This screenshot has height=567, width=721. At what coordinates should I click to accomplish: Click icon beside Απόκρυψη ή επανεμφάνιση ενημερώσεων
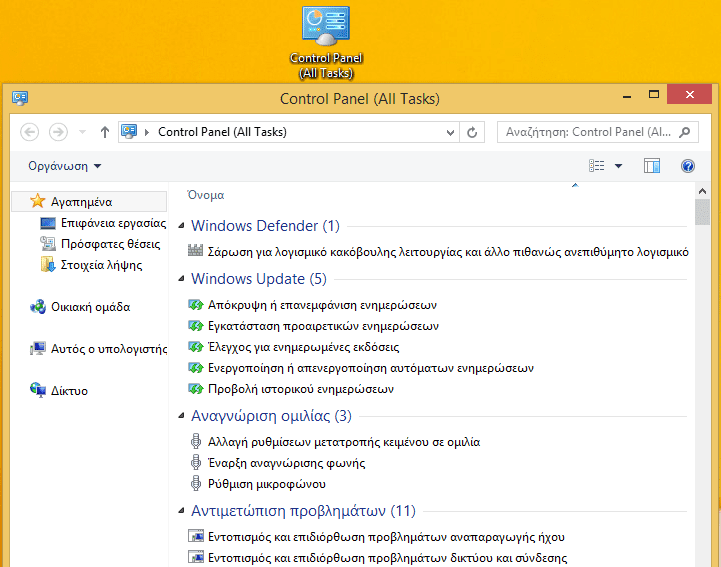point(196,304)
